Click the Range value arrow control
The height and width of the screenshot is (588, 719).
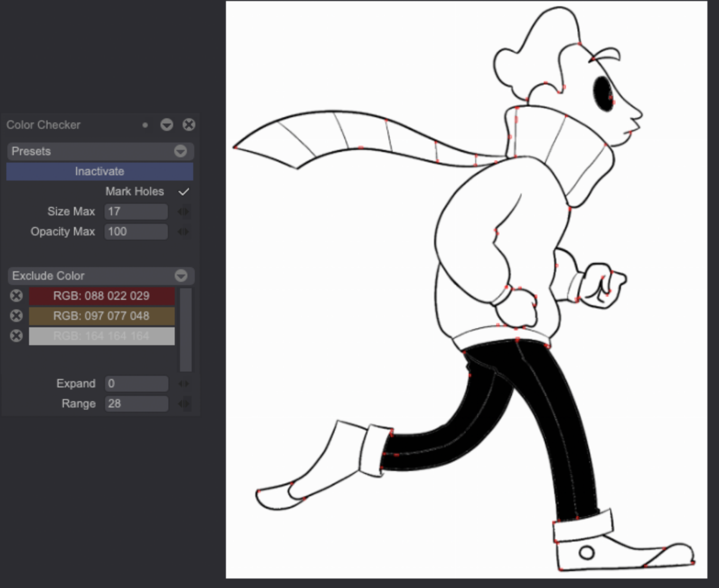[x=183, y=404]
